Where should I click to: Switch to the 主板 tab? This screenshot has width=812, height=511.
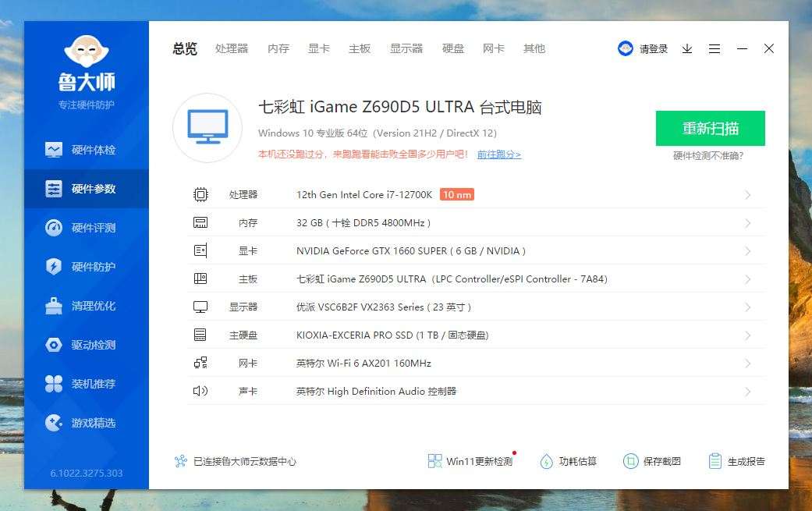360,48
